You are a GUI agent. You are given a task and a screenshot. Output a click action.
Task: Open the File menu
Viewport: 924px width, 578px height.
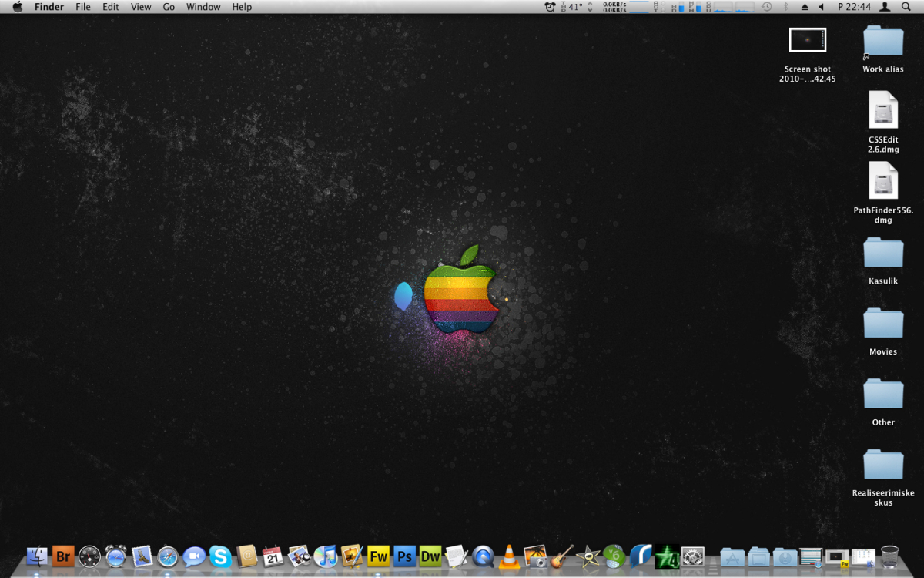pyautogui.click(x=83, y=7)
